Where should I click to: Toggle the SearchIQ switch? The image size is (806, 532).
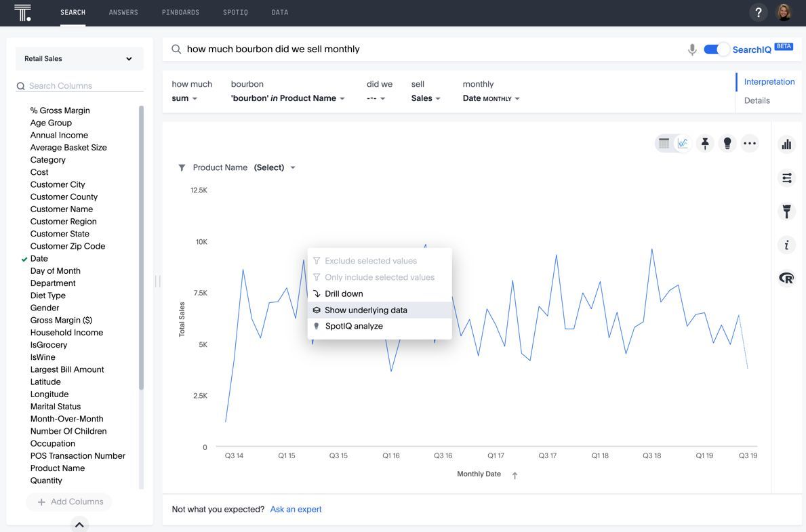point(715,49)
